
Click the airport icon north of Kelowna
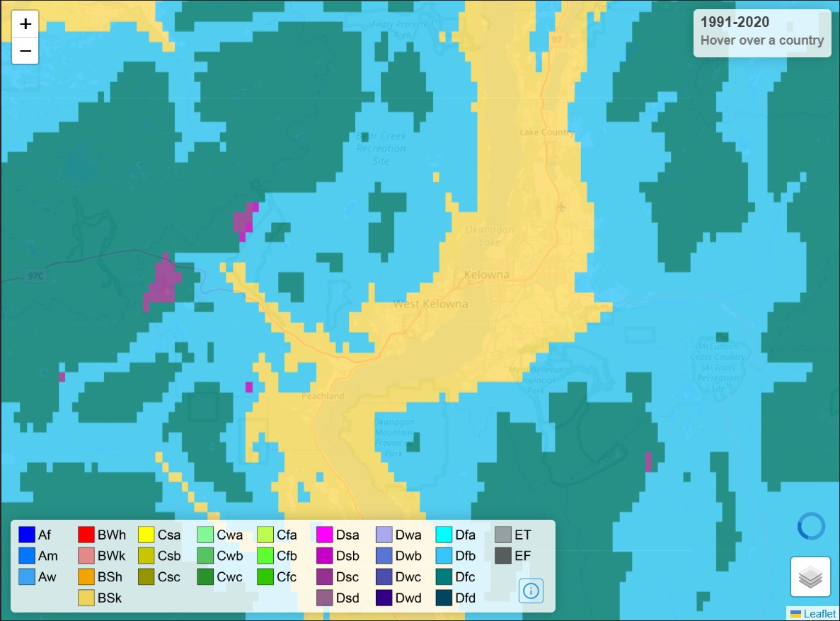(561, 207)
